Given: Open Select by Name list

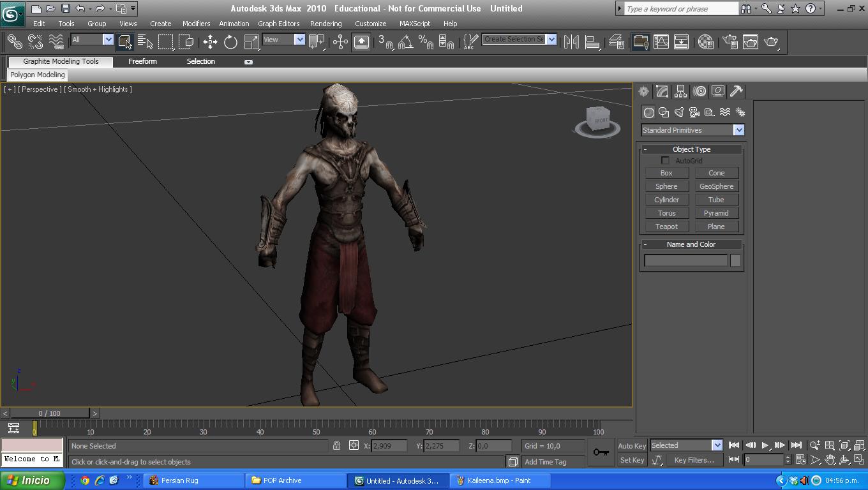Looking at the screenshot, I should click(x=146, y=42).
